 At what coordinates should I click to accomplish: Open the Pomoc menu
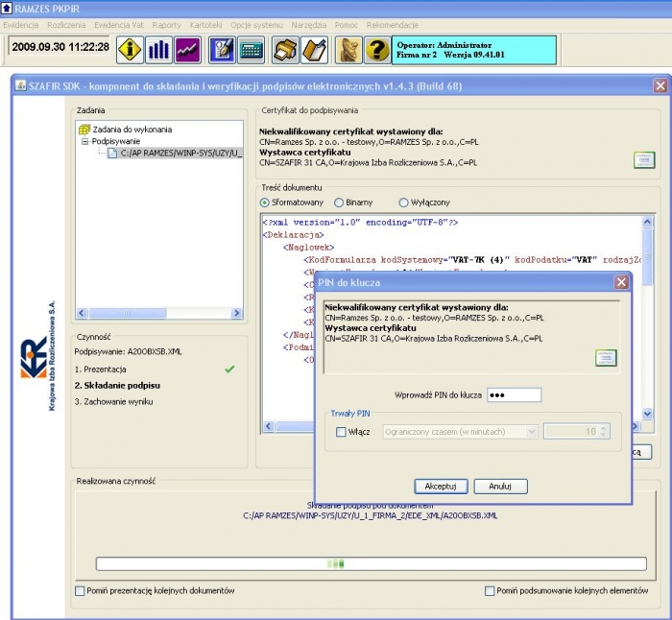click(347, 25)
